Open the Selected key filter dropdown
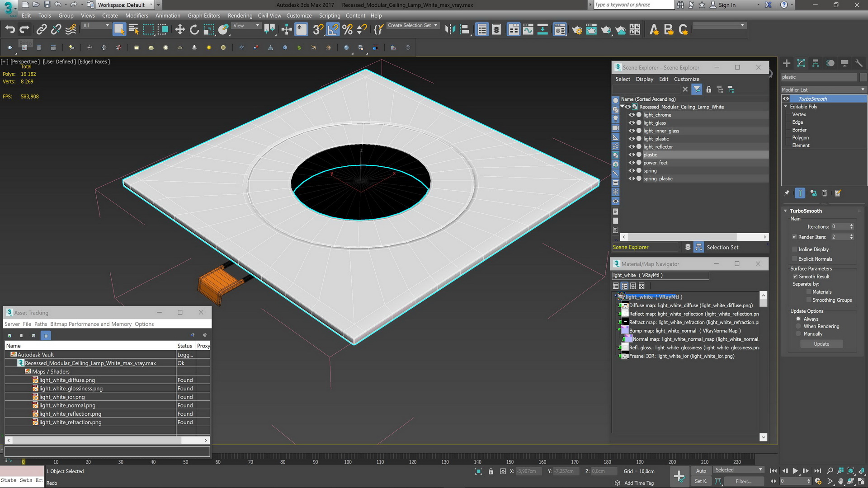The image size is (868, 488). (739, 470)
